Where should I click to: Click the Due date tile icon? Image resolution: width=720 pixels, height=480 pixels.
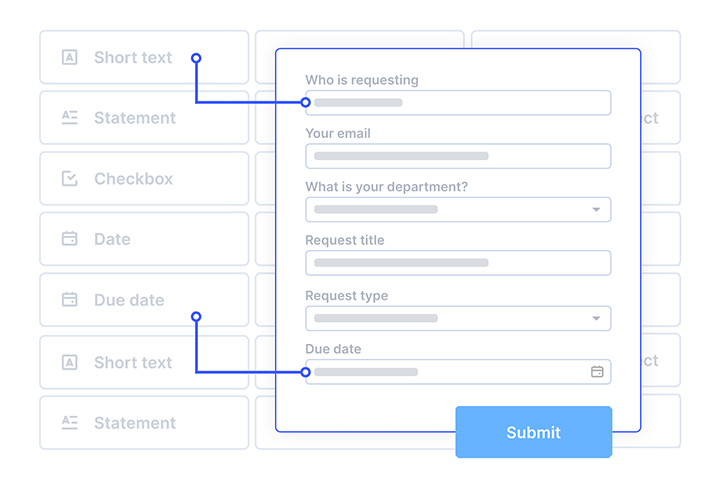click(x=69, y=300)
